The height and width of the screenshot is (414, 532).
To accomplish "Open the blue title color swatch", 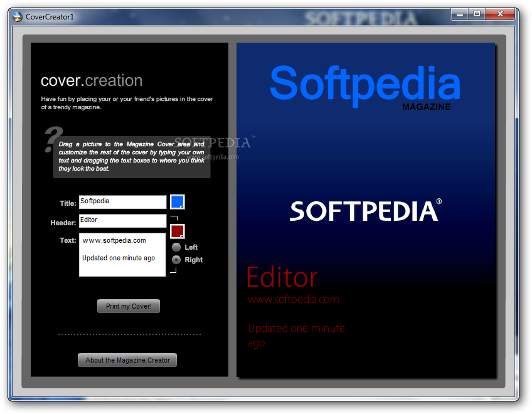I will 177,202.
